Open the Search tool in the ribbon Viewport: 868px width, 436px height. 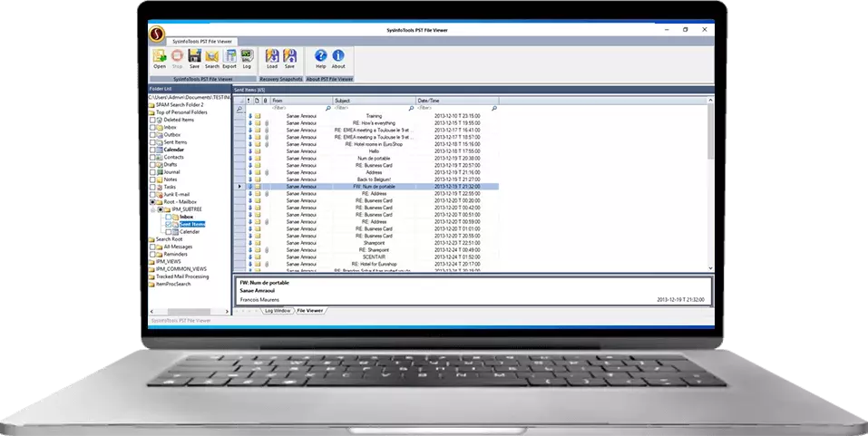(x=212, y=58)
